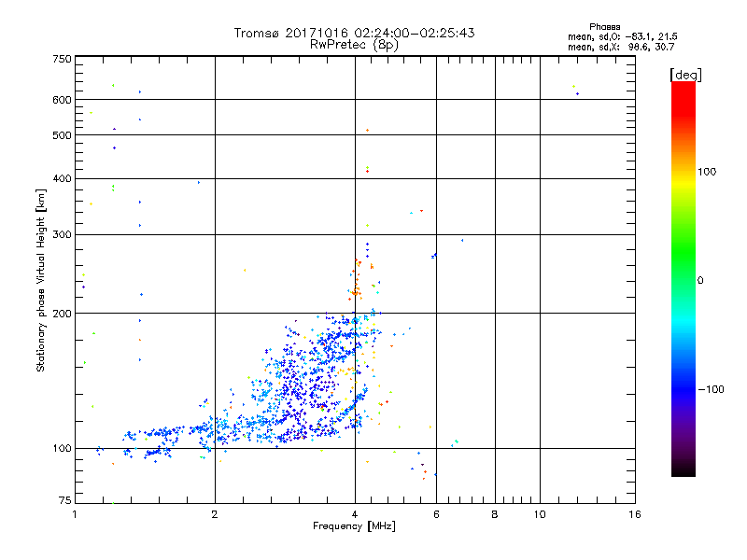The height and width of the screenshot is (560, 747).
Task: Click the black bottom of the colorbar
Action: coord(684,469)
